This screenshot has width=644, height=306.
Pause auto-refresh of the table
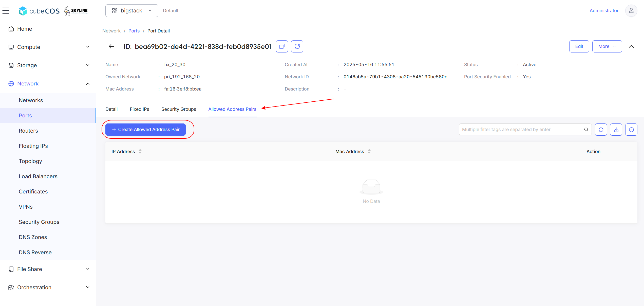pyautogui.click(x=631, y=130)
